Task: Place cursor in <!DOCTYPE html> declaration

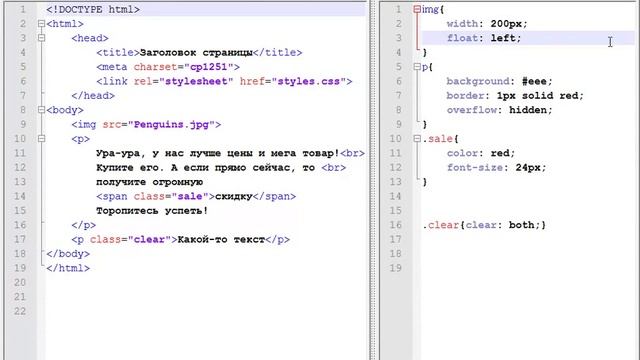Action: (x=93, y=9)
